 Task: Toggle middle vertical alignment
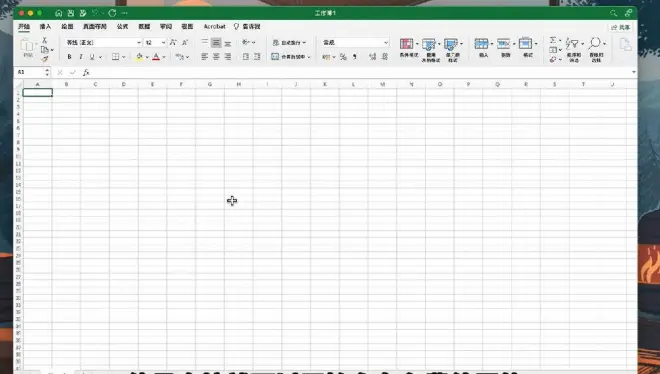point(216,42)
